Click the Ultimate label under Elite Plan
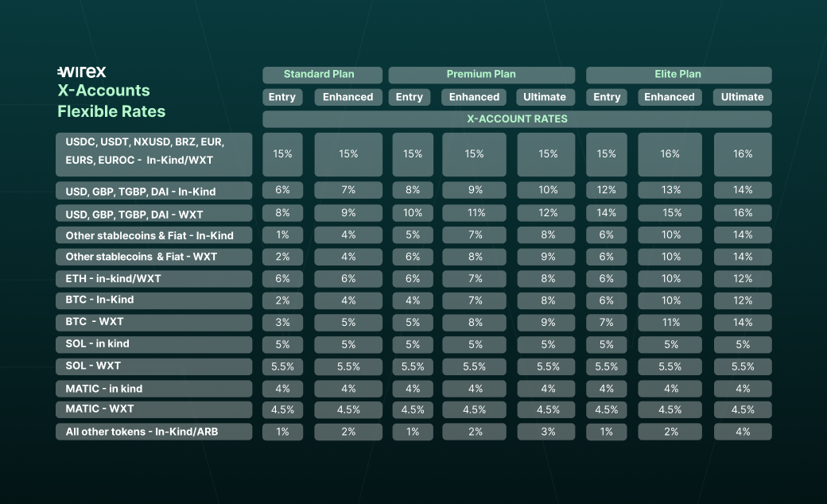The width and height of the screenshot is (827, 504). pyautogui.click(x=742, y=97)
